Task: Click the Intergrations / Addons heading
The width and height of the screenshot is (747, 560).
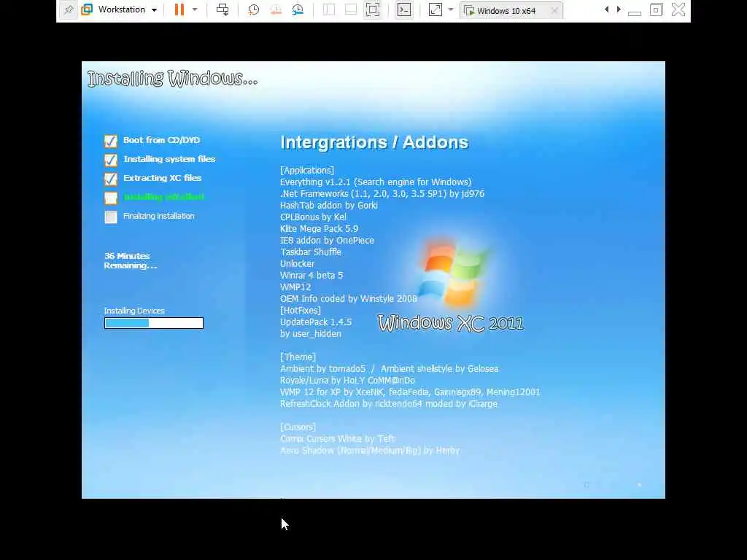Action: pos(374,142)
